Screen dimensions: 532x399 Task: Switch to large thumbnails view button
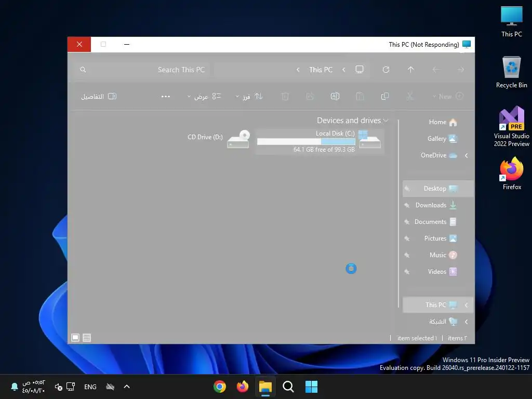coord(75,338)
